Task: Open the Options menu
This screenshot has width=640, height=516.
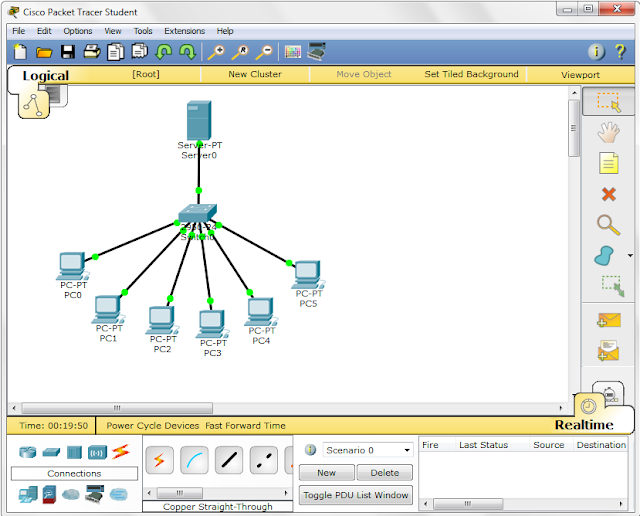Action: [78, 31]
